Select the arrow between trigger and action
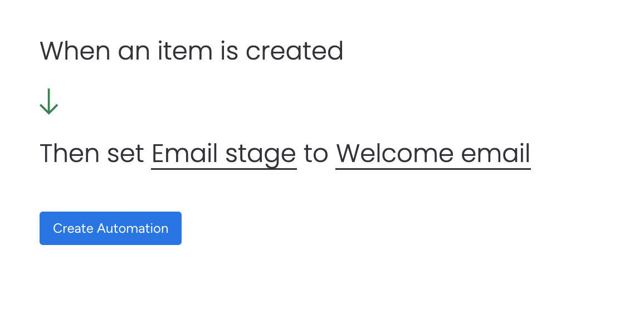644x333 pixels. click(49, 101)
